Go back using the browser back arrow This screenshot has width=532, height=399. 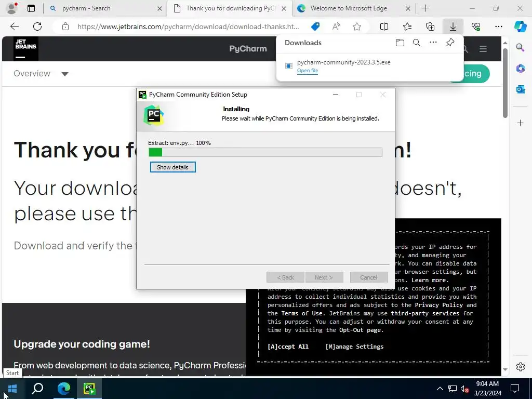[x=15, y=26]
